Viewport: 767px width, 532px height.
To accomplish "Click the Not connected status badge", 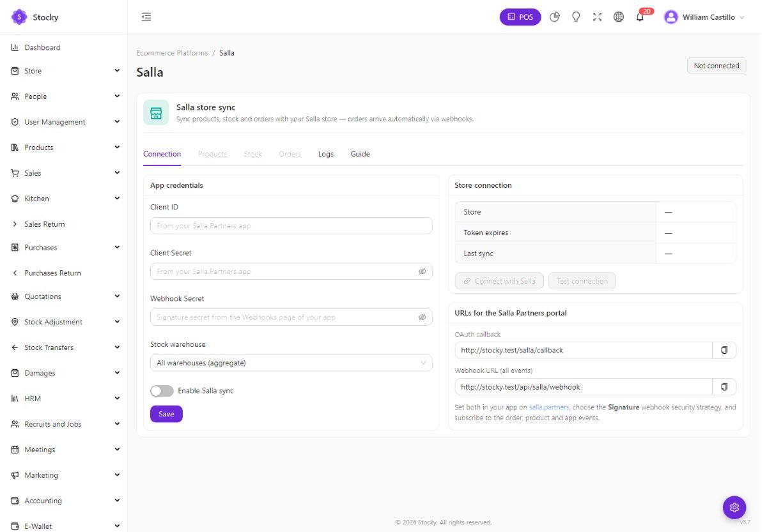I will point(717,66).
